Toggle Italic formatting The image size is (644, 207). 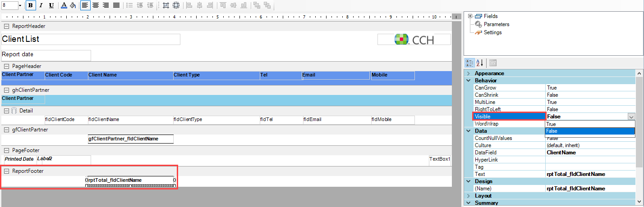[41, 5]
